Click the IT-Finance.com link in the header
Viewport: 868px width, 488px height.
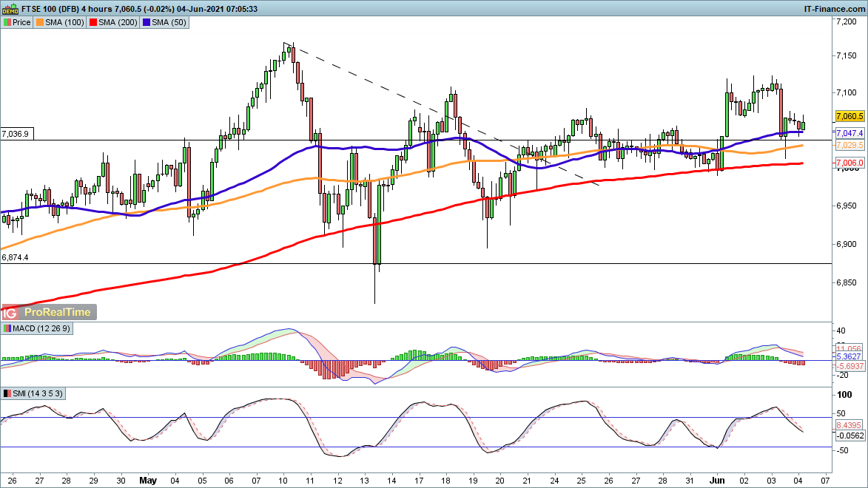(x=835, y=8)
